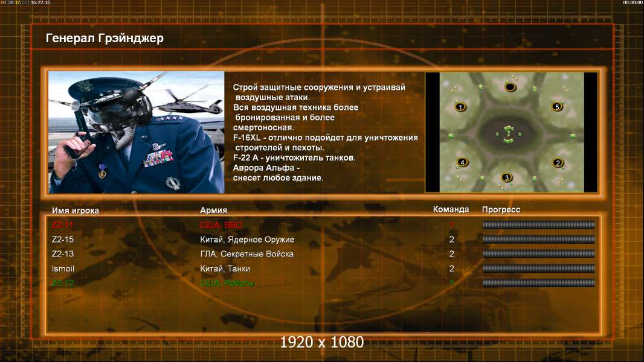Click the 'Имя игрока' column header

coord(75,211)
